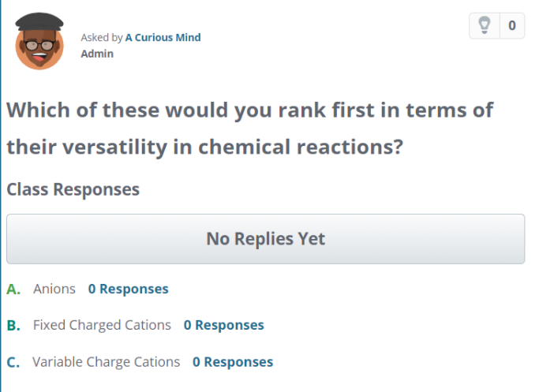The height and width of the screenshot is (392, 539).
Task: Click the avatar's cap at top
Action: [x=39, y=21]
